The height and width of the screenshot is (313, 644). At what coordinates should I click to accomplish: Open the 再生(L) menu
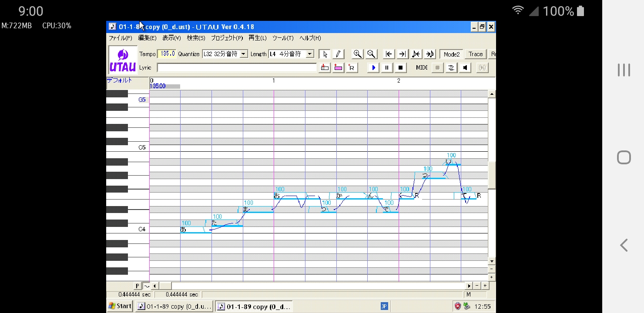[x=257, y=38]
